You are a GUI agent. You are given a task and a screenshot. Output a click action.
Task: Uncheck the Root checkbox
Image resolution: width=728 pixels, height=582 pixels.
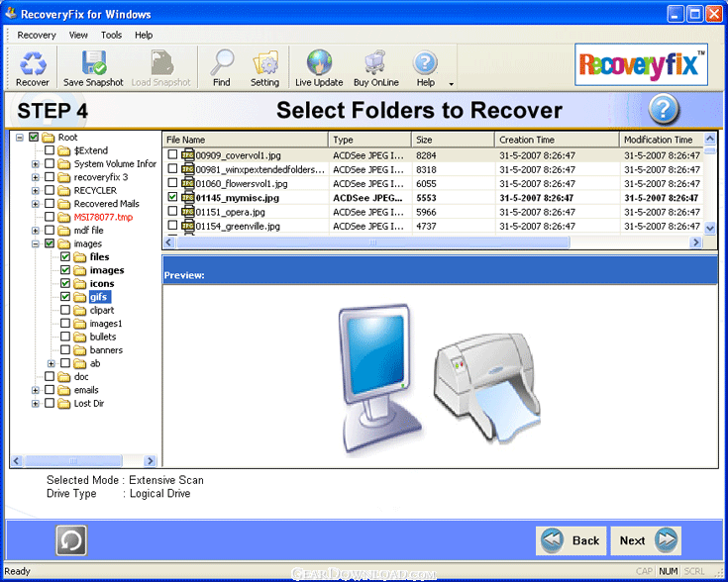(x=34, y=137)
